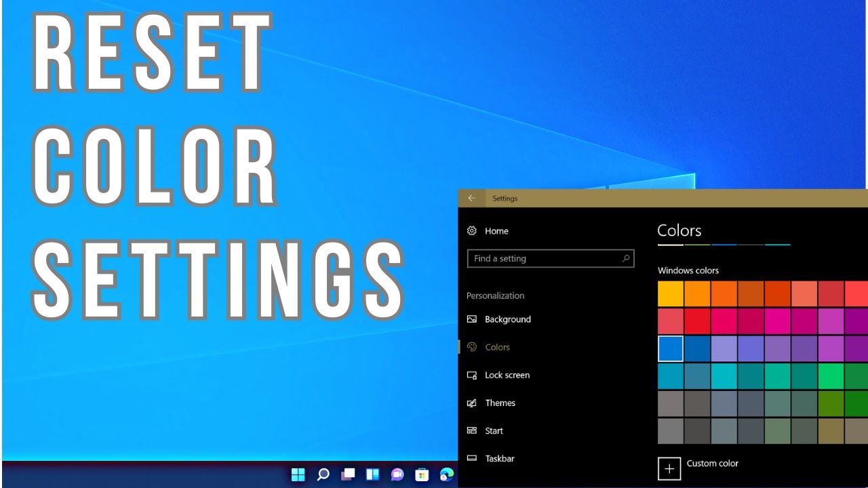The width and height of the screenshot is (868, 488).
Task: Select the lavender swatch in blue row
Action: (724, 348)
